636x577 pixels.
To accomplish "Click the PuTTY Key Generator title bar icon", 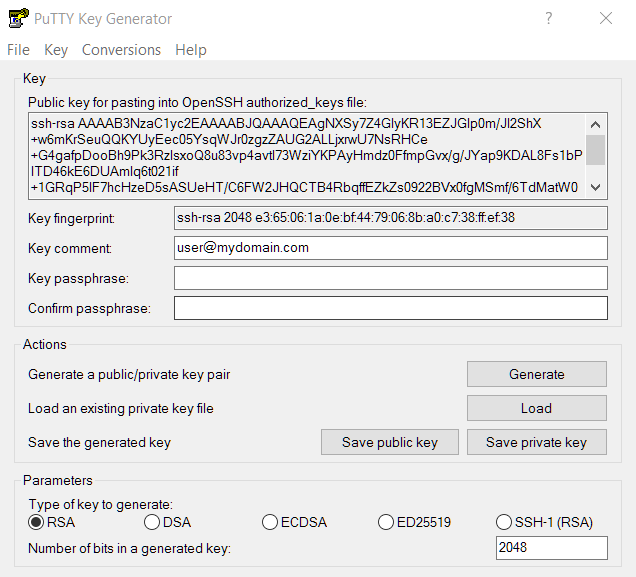I will pos(18,18).
